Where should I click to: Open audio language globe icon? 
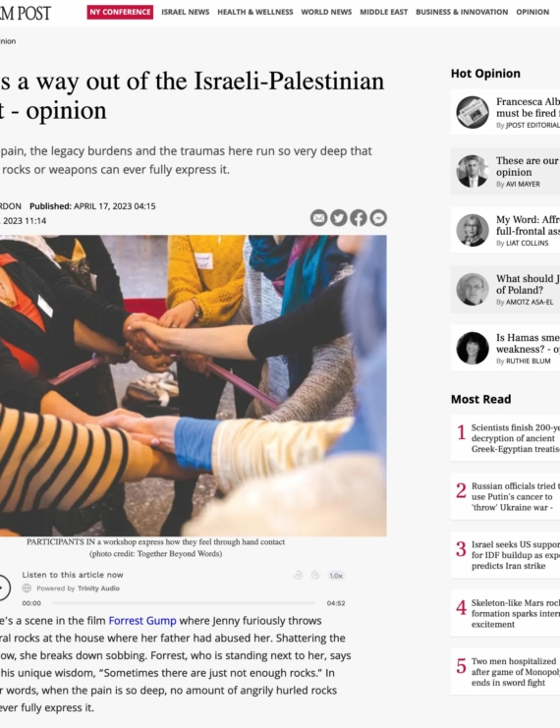coord(27,588)
